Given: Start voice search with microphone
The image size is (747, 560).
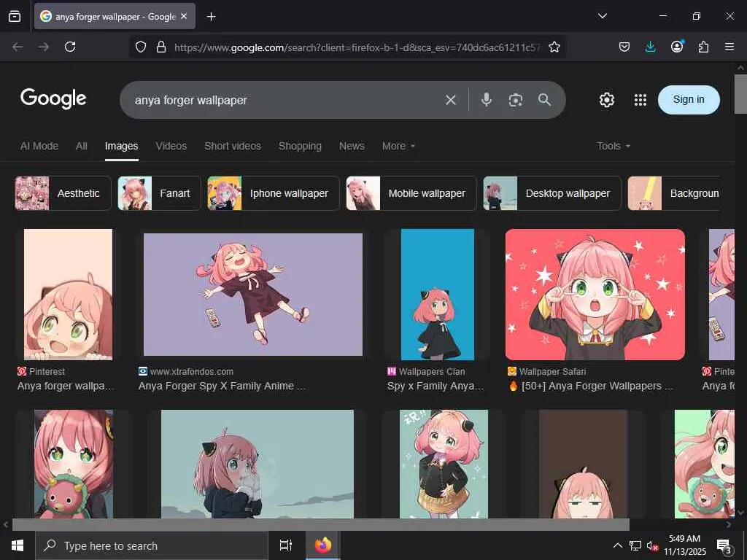Looking at the screenshot, I should tap(487, 99).
